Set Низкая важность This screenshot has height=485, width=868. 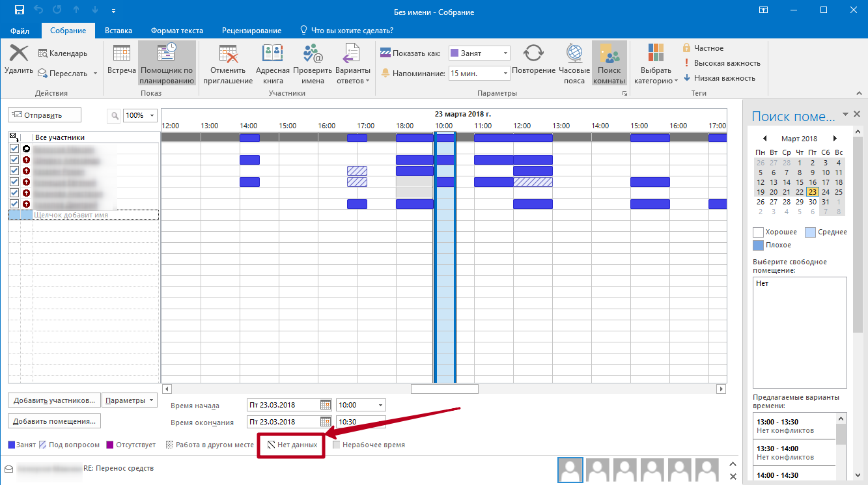tap(719, 78)
